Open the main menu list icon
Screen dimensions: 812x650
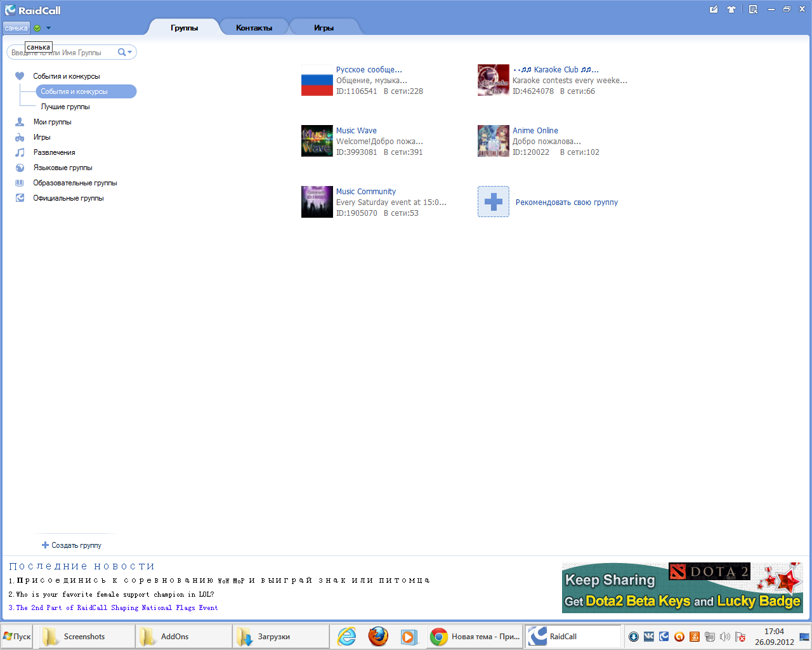(753, 10)
